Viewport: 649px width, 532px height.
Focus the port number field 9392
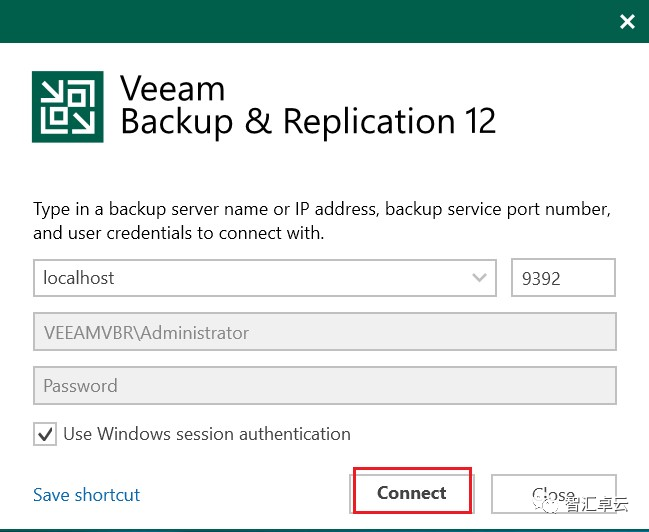[563, 278]
